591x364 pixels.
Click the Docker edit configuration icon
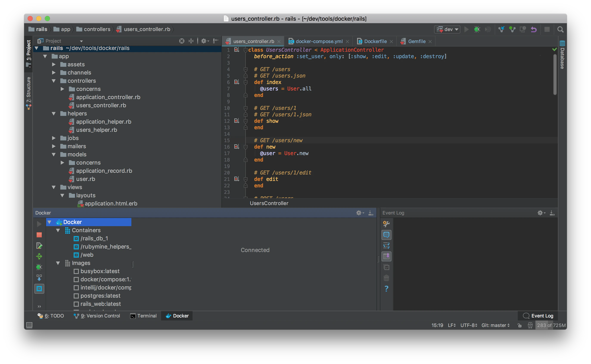pyautogui.click(x=39, y=246)
